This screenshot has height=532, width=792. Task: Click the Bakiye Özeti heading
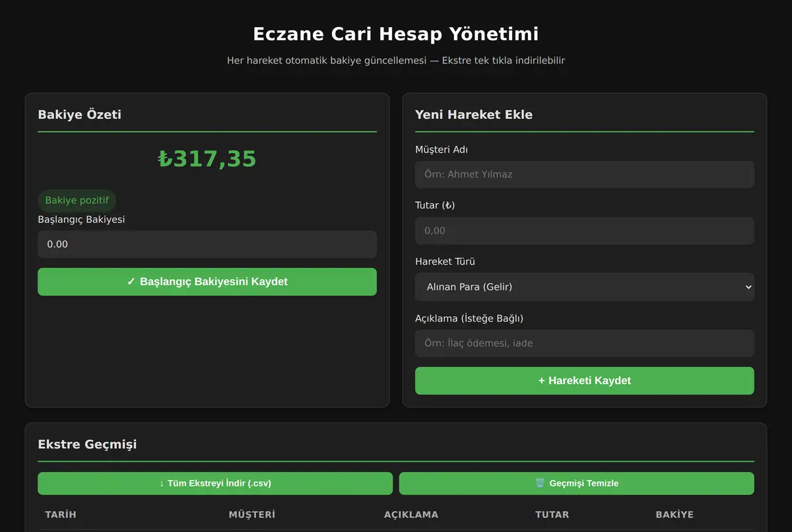[79, 114]
